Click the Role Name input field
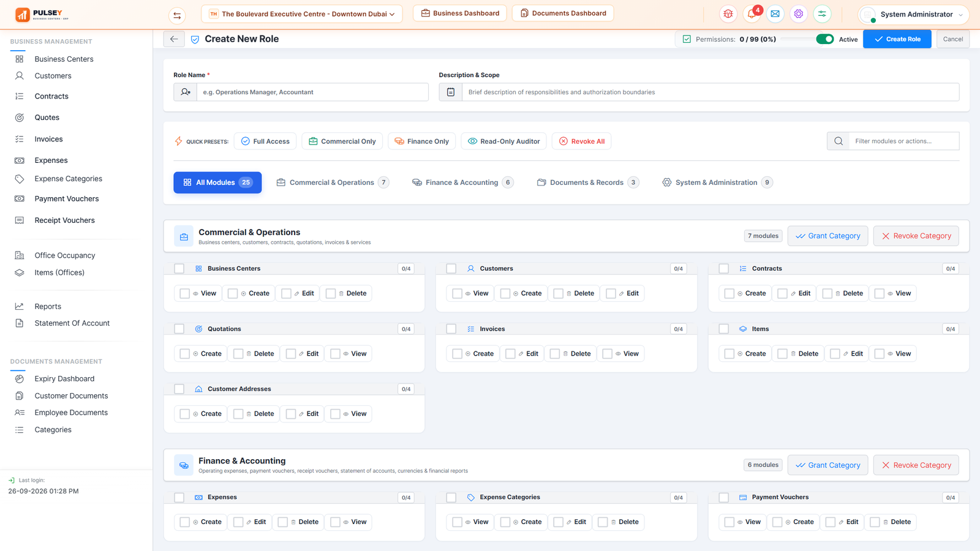Viewport: 980px width, 551px height. (312, 92)
